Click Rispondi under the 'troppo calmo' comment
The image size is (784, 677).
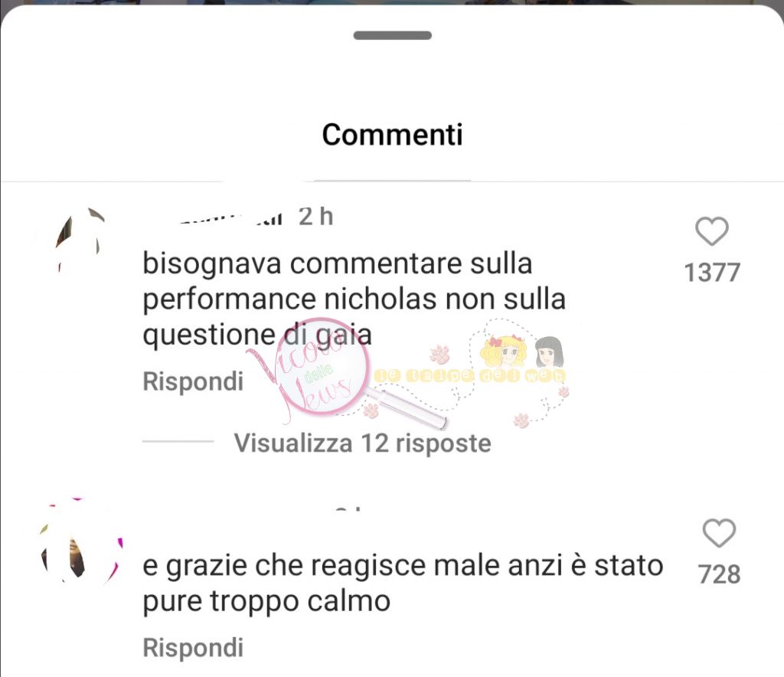(x=193, y=648)
